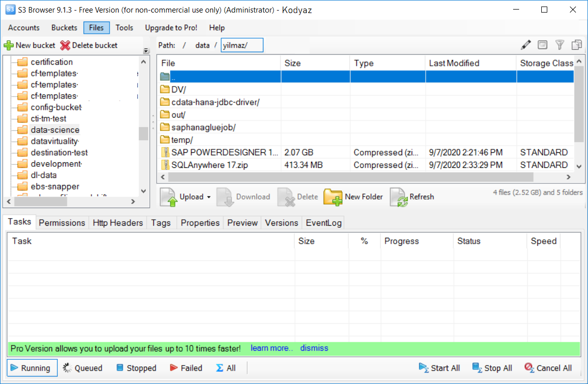Click the data path segment

(203, 45)
